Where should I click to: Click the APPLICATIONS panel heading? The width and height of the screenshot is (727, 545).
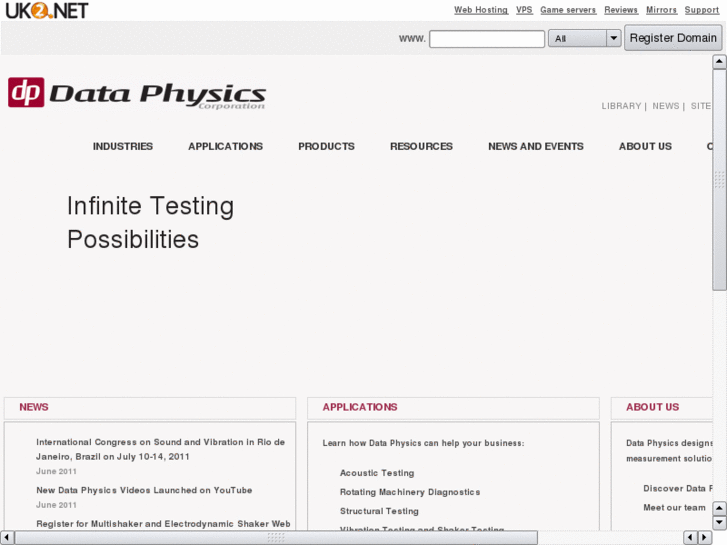click(x=360, y=407)
